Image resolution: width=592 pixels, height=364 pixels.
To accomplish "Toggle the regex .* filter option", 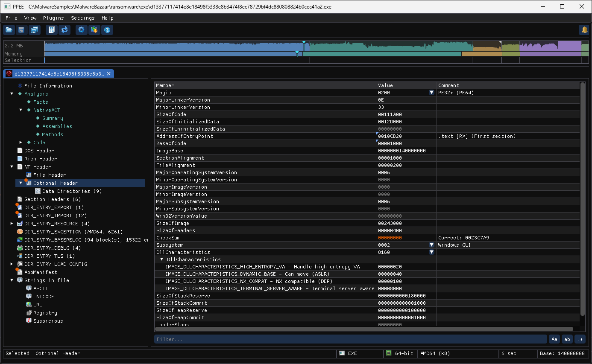I will (580, 339).
